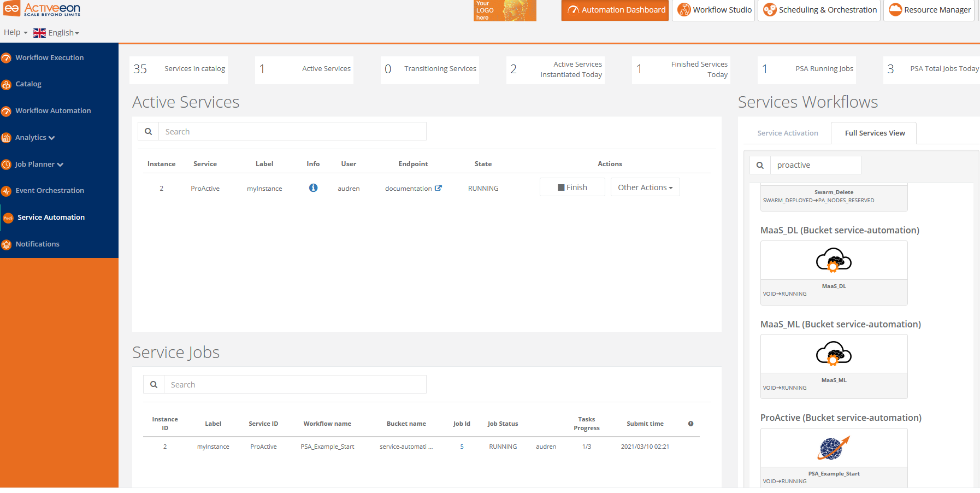This screenshot has width=980, height=493.
Task: Click the Workflow Execution sidebar icon
Action: (x=6, y=58)
